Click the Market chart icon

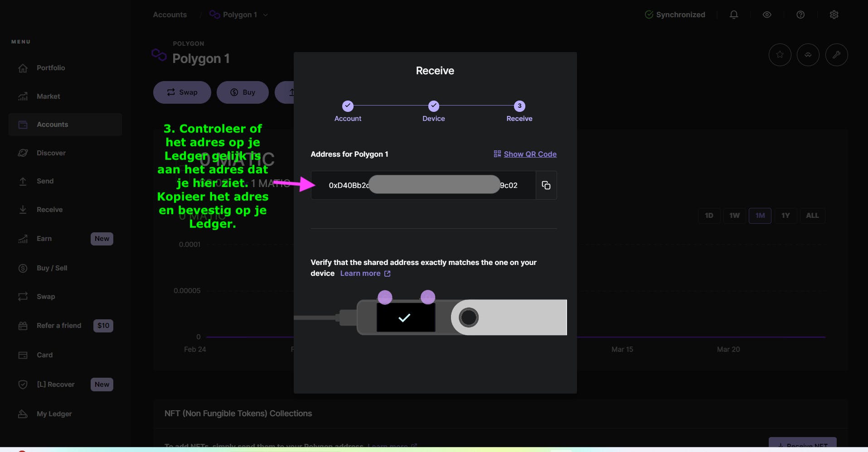(x=23, y=96)
